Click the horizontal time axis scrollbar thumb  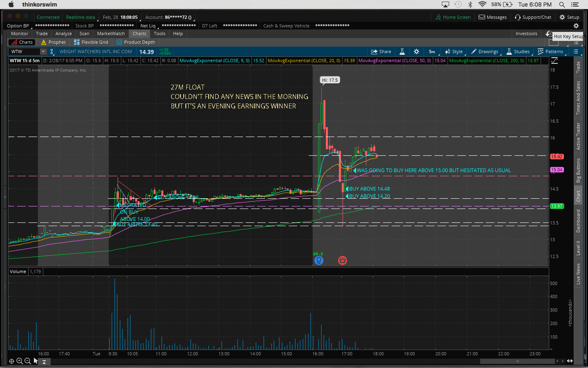517,361
